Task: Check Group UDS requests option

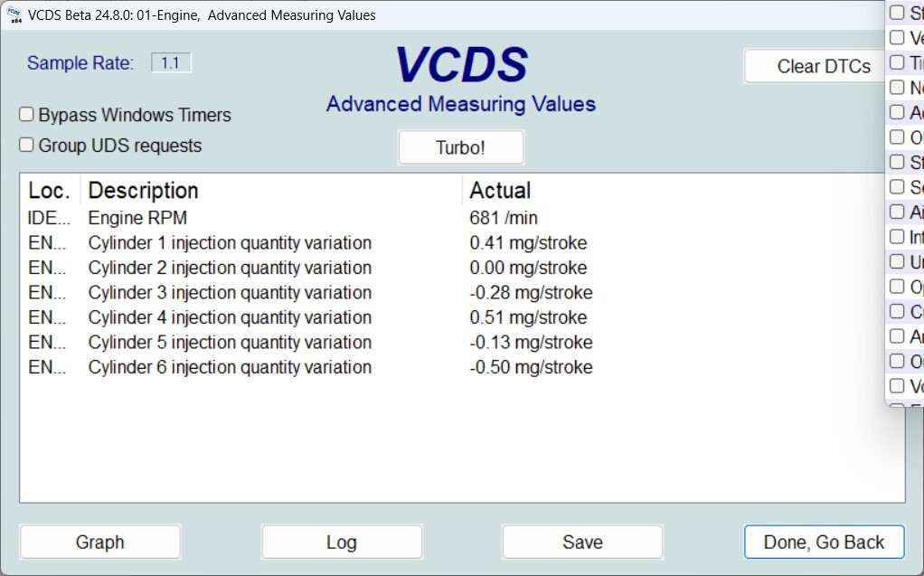Action: tap(27, 145)
